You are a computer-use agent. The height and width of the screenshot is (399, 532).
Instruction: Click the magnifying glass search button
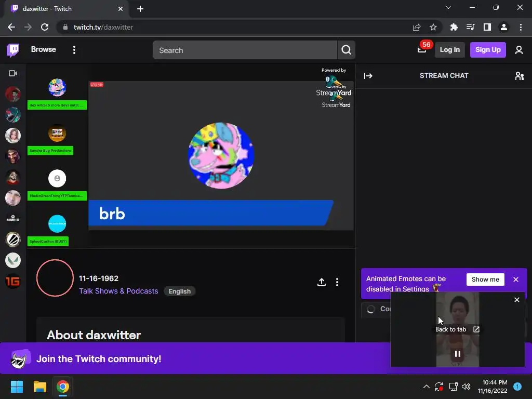tap(346, 50)
